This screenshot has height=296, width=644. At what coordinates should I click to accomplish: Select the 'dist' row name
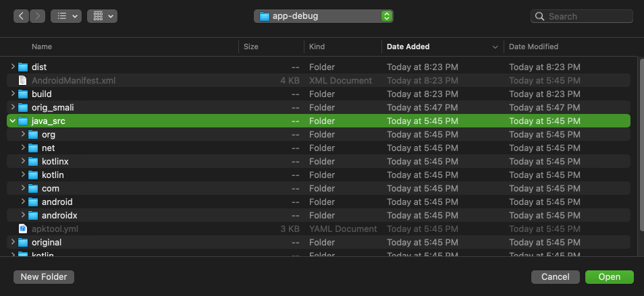(39, 67)
